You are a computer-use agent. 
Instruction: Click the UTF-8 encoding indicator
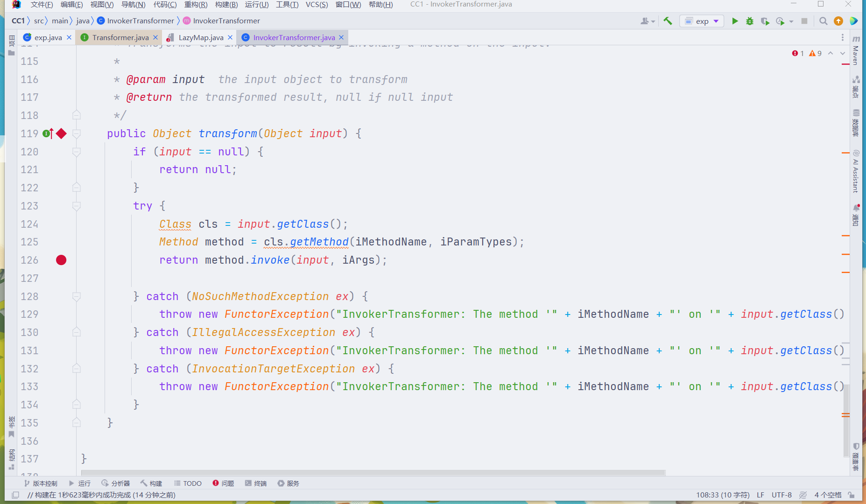pos(781,495)
